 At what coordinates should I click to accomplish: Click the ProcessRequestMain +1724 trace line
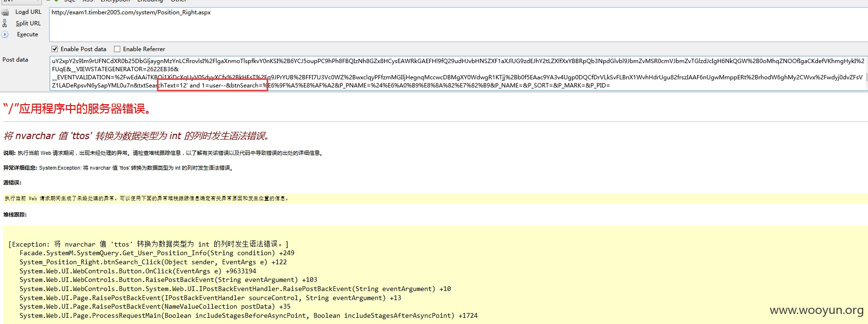(x=249, y=315)
